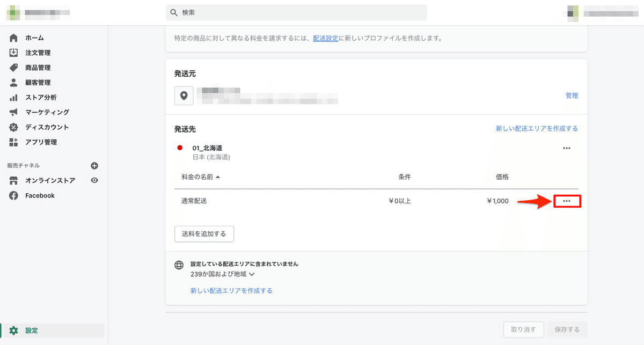Open the ellipsis menu for 01_北海道 zone

pyautogui.click(x=567, y=148)
